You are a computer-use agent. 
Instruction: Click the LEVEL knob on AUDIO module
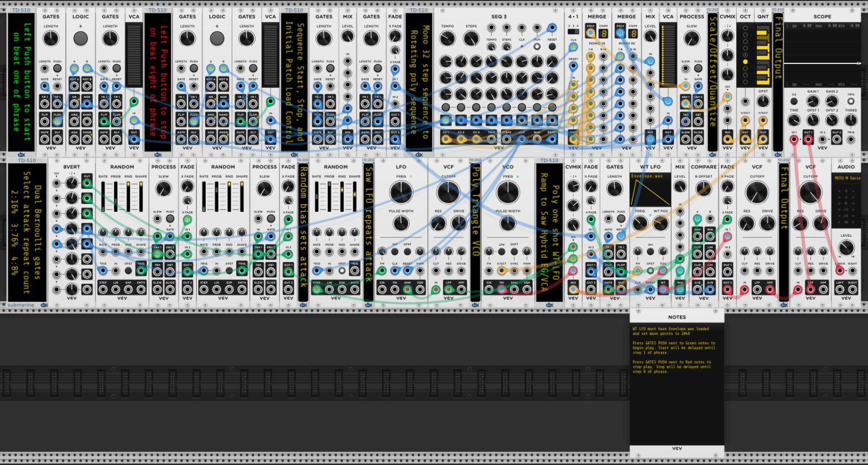tap(846, 247)
